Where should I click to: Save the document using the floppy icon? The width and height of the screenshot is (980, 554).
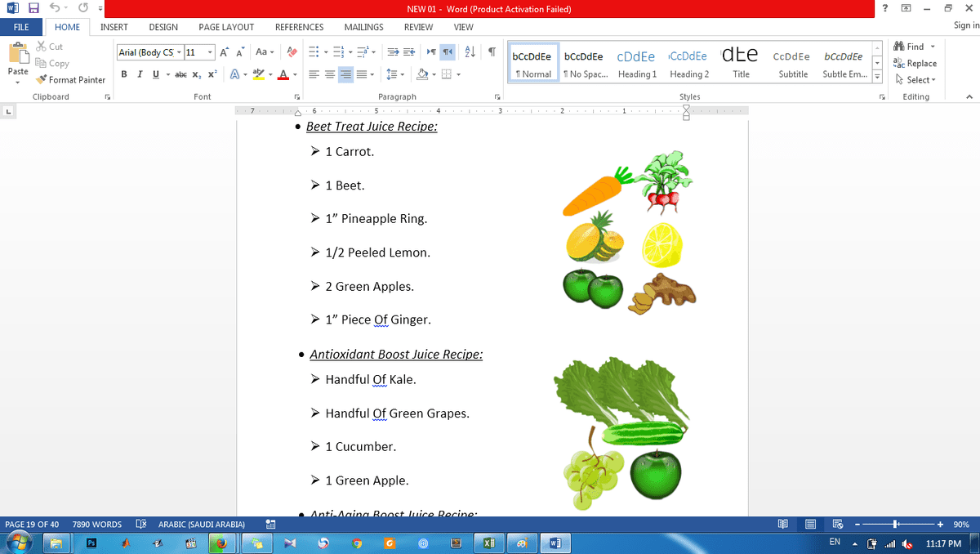[33, 8]
